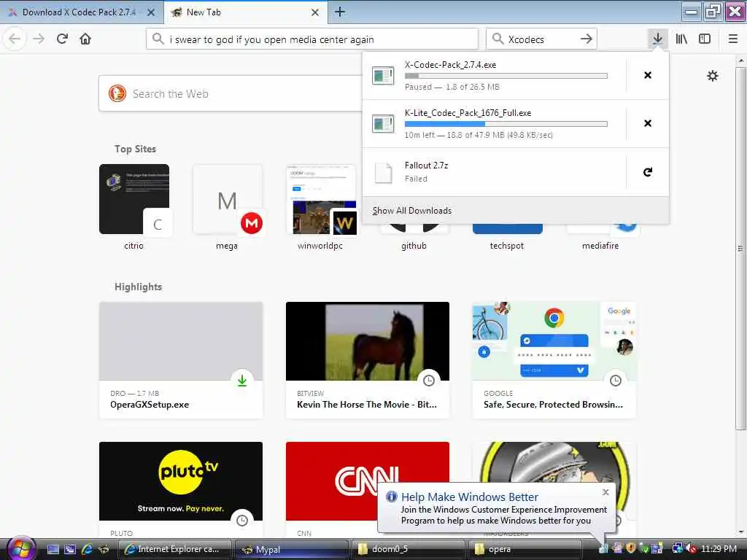Click the DuckDuckGo logo in search box
The image size is (747, 560).
point(117,93)
